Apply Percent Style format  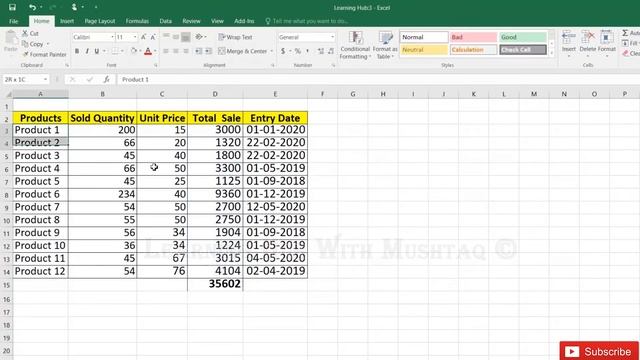click(x=298, y=51)
